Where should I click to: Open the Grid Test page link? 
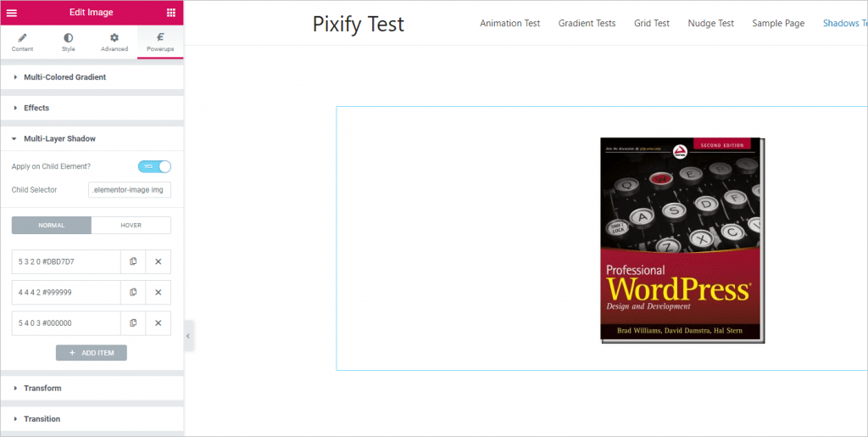(x=652, y=23)
